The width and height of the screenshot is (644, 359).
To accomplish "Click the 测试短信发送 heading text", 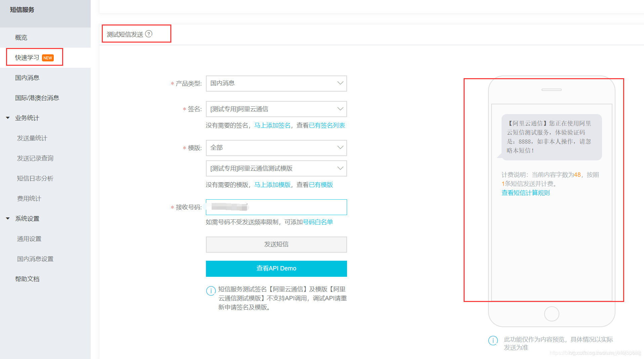I will (125, 34).
